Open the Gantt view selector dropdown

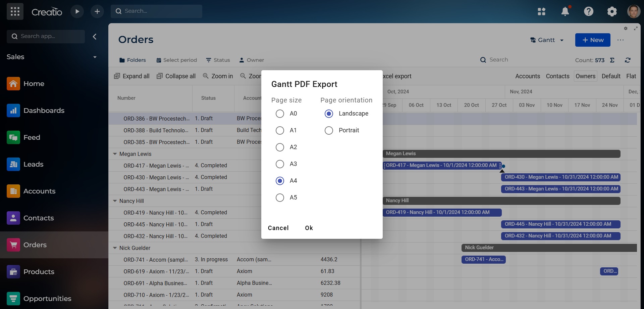point(561,40)
